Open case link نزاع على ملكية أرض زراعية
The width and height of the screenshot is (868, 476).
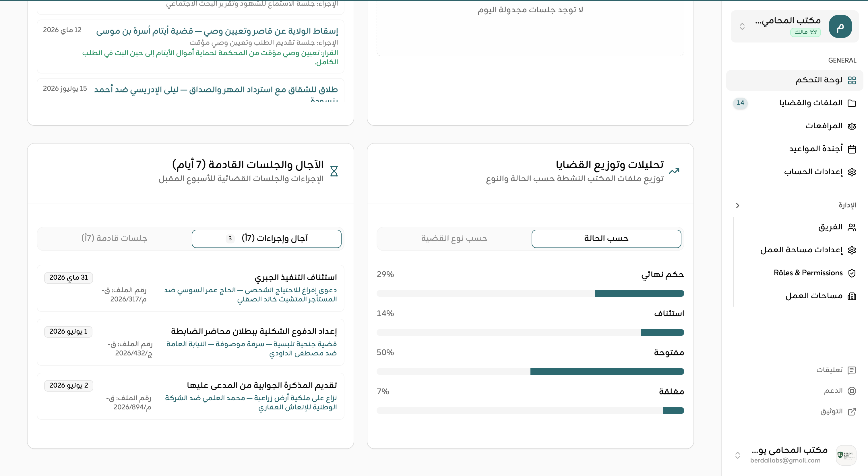click(x=251, y=403)
